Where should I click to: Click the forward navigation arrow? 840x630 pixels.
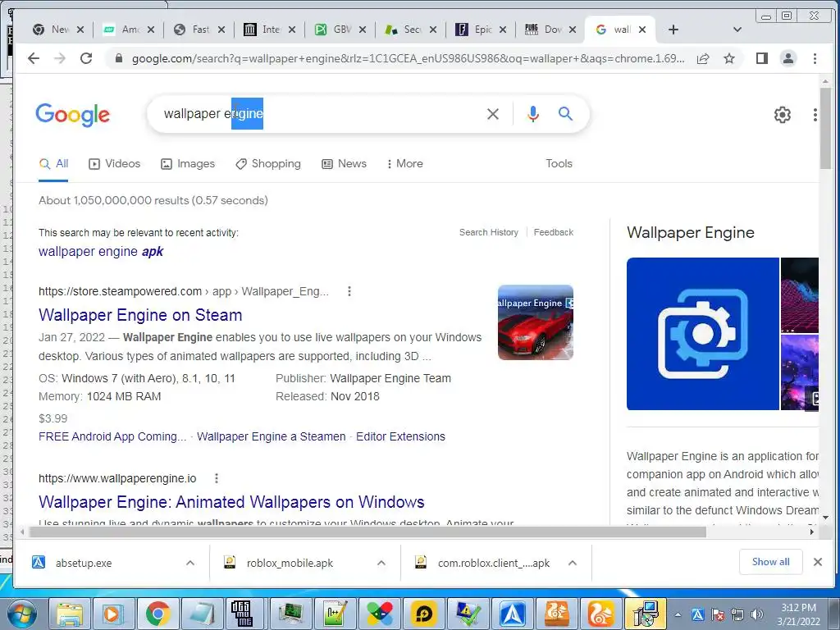(59, 58)
